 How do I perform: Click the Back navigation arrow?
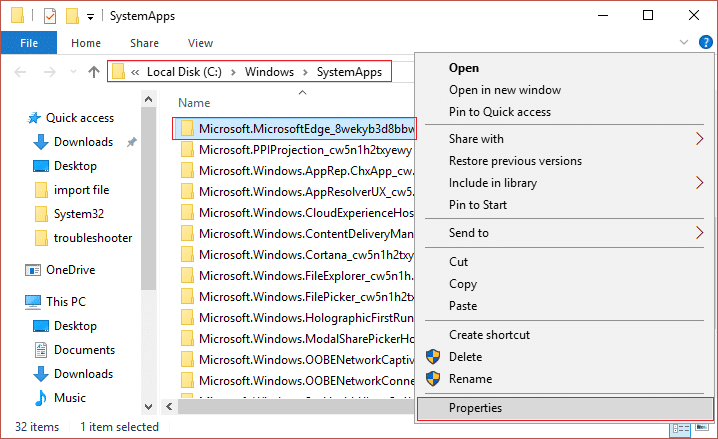click(x=20, y=72)
